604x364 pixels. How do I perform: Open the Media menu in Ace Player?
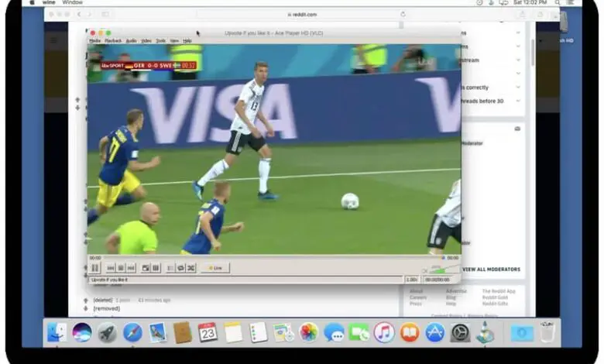[94, 40]
